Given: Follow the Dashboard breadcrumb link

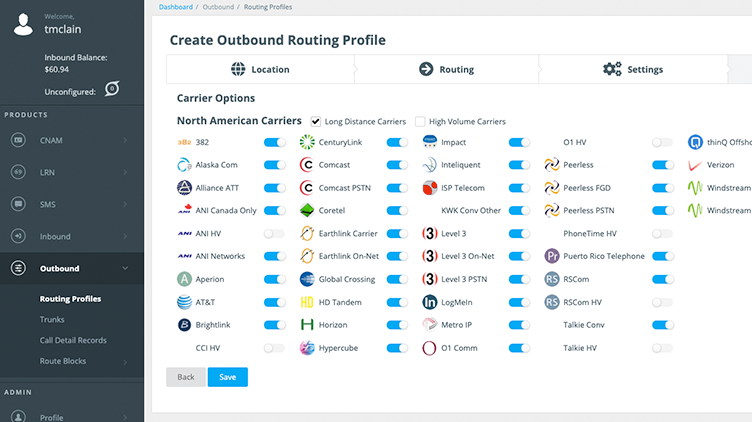Looking at the screenshot, I should pos(176,7).
